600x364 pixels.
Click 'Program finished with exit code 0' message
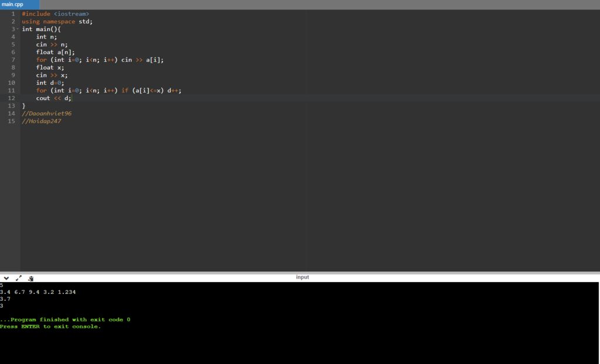[x=65, y=320]
